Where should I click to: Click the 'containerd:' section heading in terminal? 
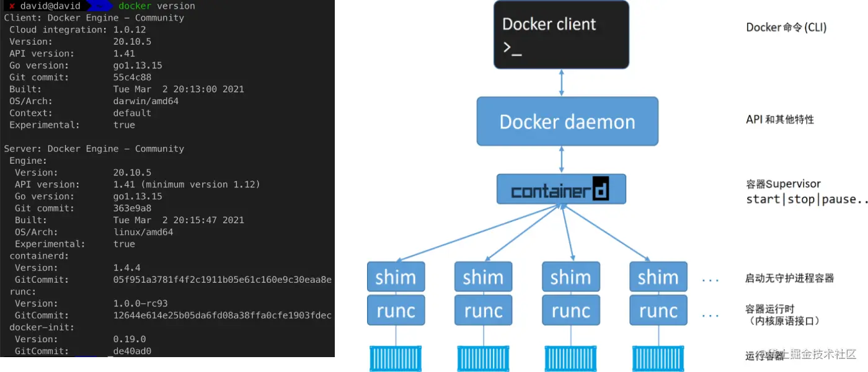pos(39,255)
